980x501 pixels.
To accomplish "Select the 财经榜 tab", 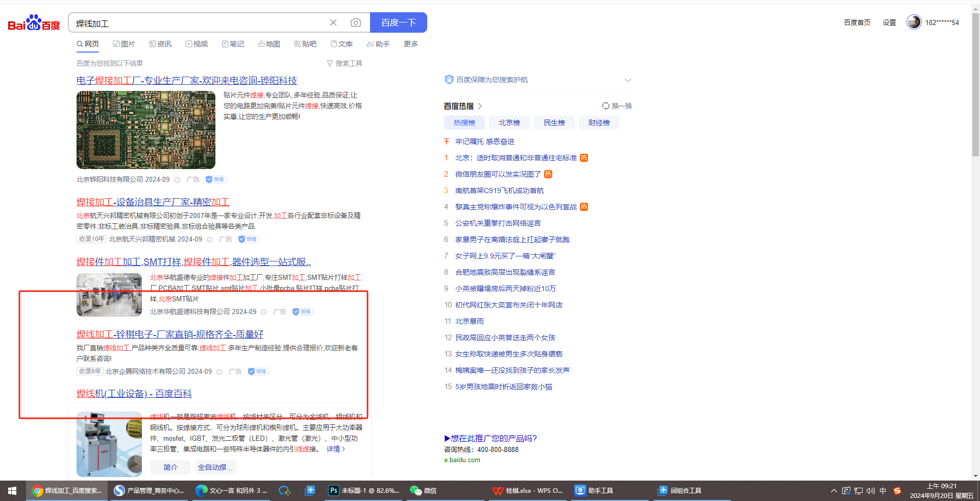I will coord(599,123).
